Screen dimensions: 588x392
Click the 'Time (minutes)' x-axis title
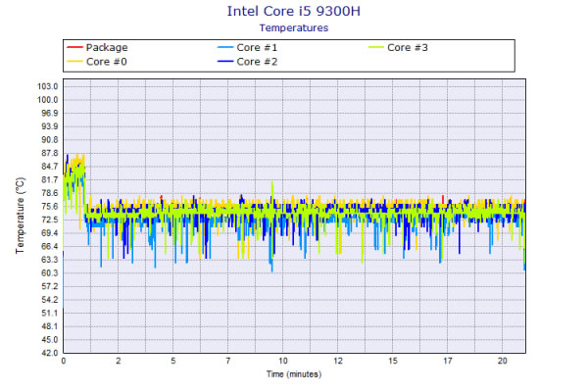coord(294,374)
